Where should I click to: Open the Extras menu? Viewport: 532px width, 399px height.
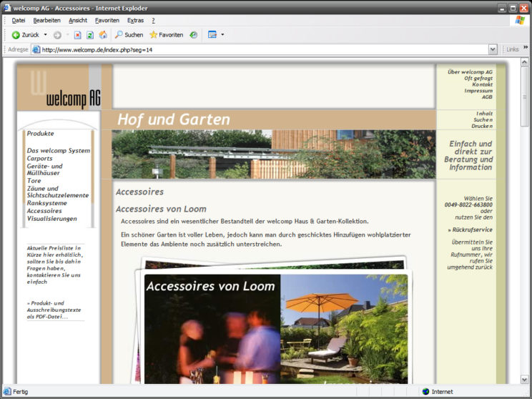click(135, 20)
